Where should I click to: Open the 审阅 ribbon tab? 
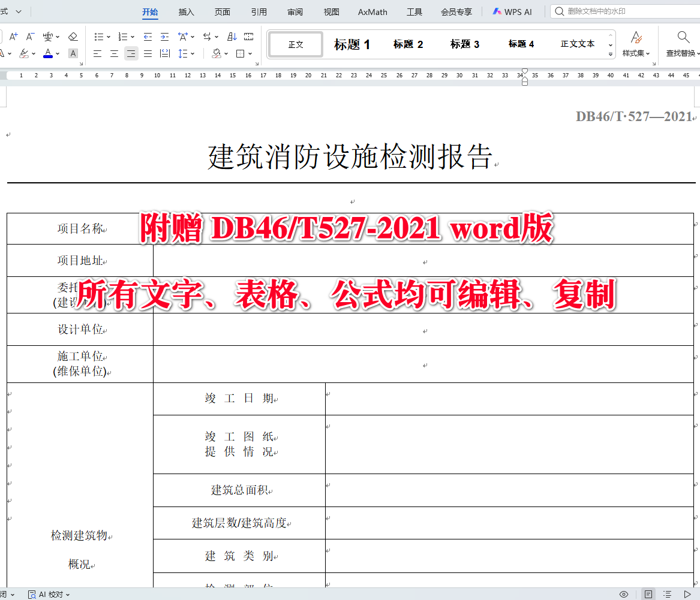[295, 11]
